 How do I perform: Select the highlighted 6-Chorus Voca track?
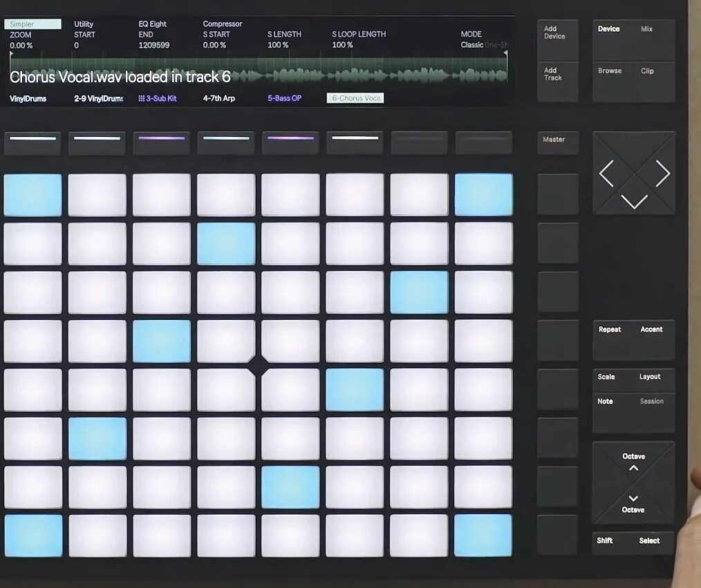[x=355, y=98]
